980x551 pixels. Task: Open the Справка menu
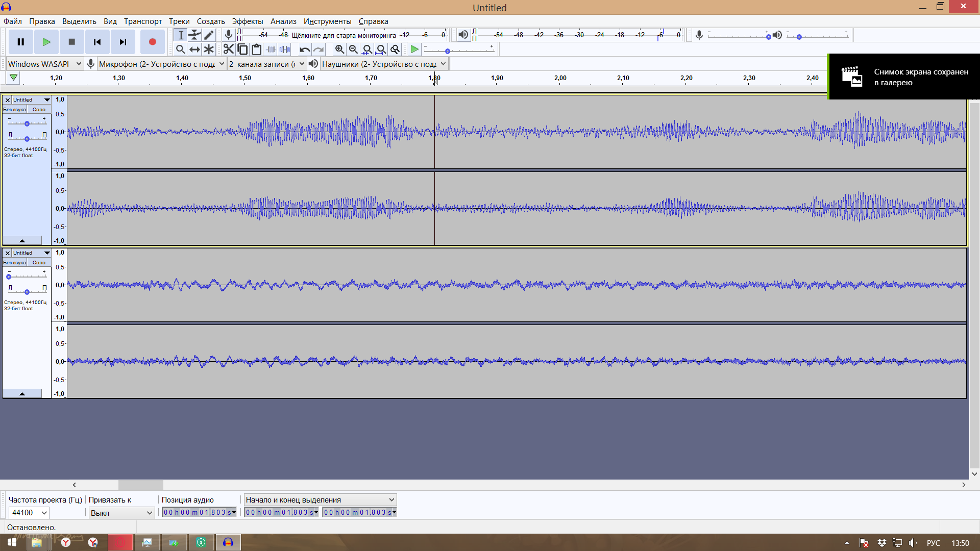pos(373,21)
